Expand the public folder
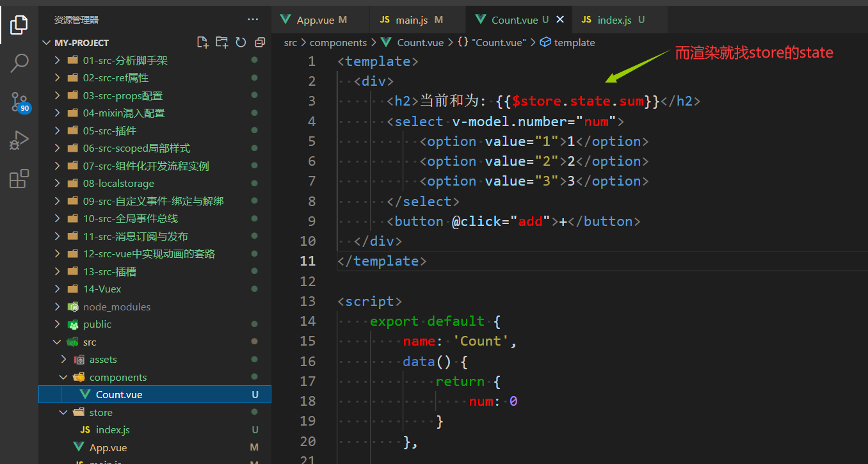The width and height of the screenshot is (868, 464). (x=58, y=324)
